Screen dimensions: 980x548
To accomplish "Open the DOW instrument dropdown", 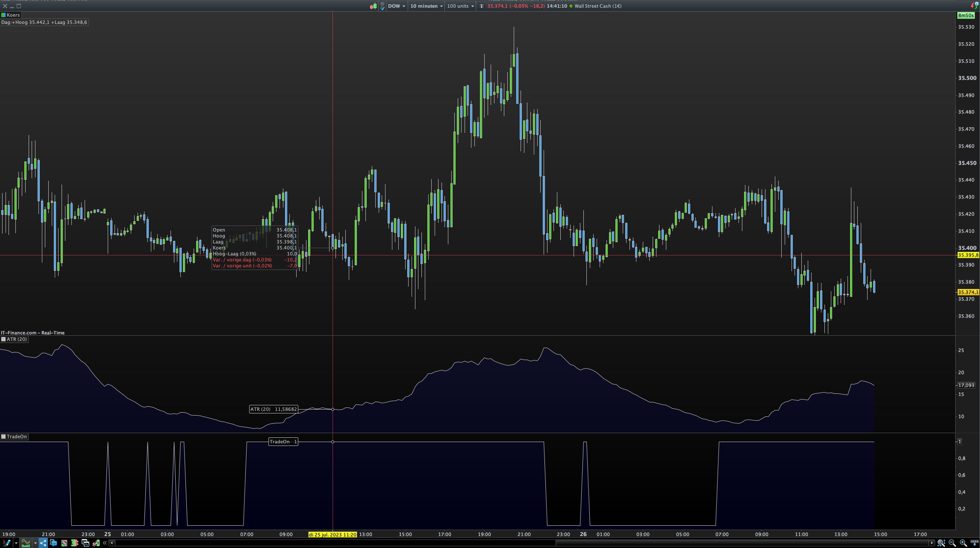I will 396,6.
